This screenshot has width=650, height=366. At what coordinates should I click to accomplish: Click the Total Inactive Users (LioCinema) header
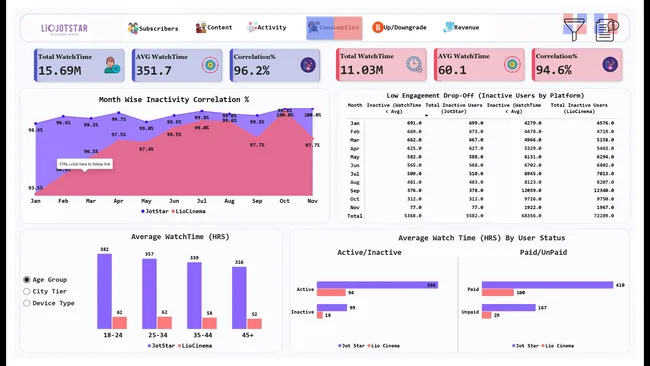pos(579,108)
